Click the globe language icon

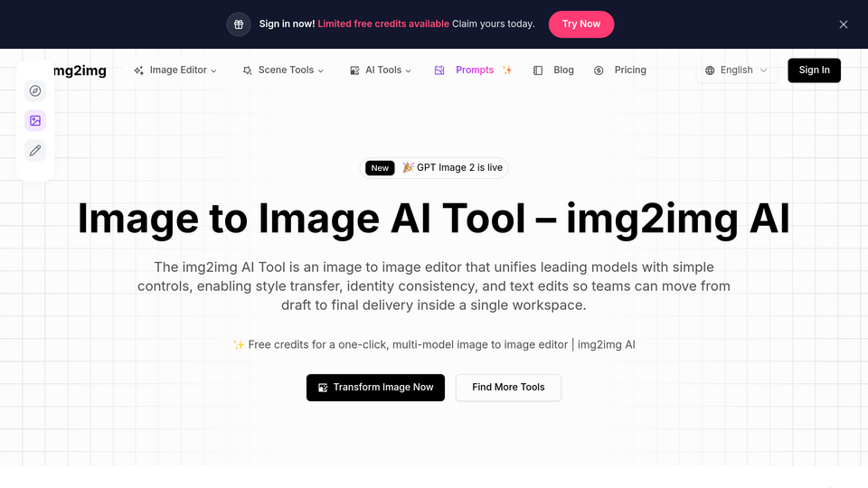[x=710, y=70]
